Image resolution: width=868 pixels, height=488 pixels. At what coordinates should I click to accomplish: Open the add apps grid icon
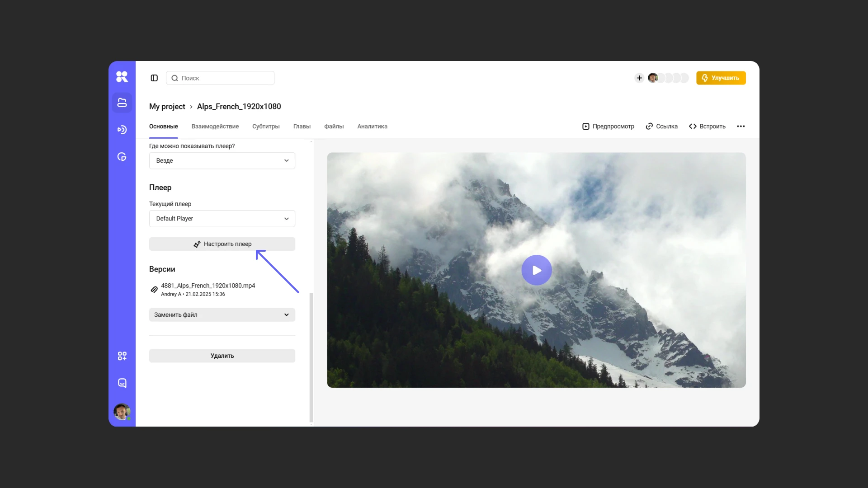coord(122,356)
